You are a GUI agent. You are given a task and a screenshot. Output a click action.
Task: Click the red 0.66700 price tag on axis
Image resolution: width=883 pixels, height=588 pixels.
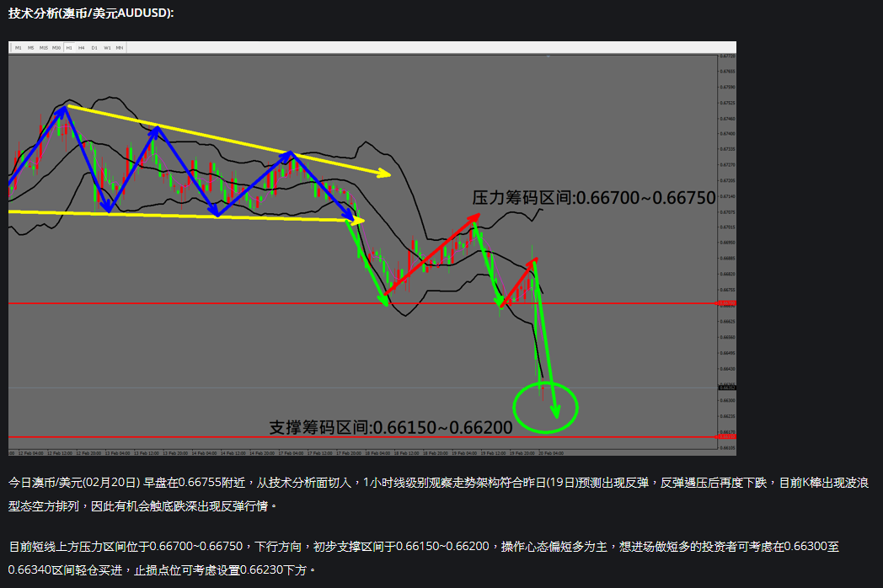point(728,303)
